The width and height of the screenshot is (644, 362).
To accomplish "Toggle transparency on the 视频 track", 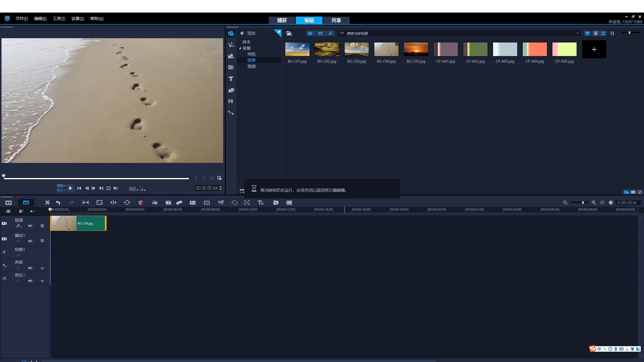I will click(42, 226).
